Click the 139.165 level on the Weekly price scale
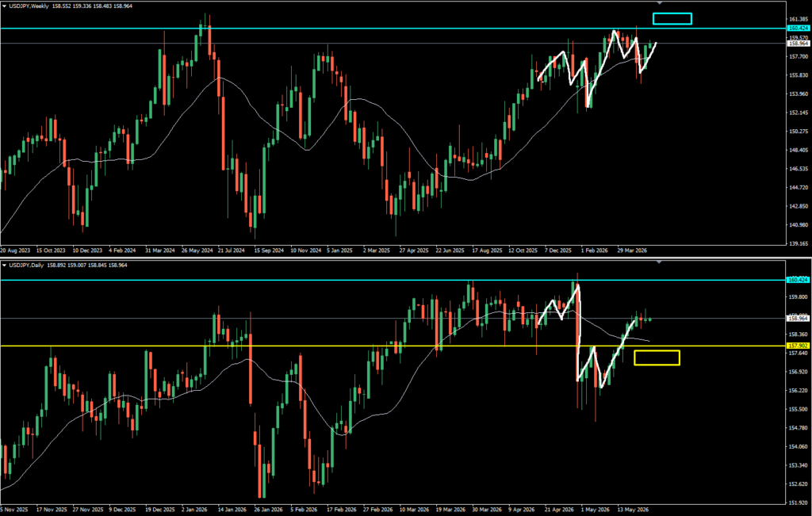Image resolution: width=812 pixels, height=516 pixels. tap(798, 243)
